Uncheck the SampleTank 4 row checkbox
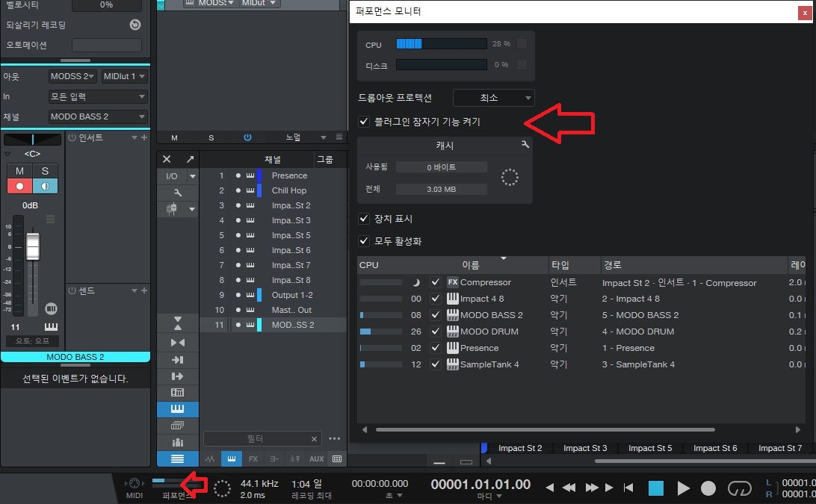 pyautogui.click(x=436, y=364)
